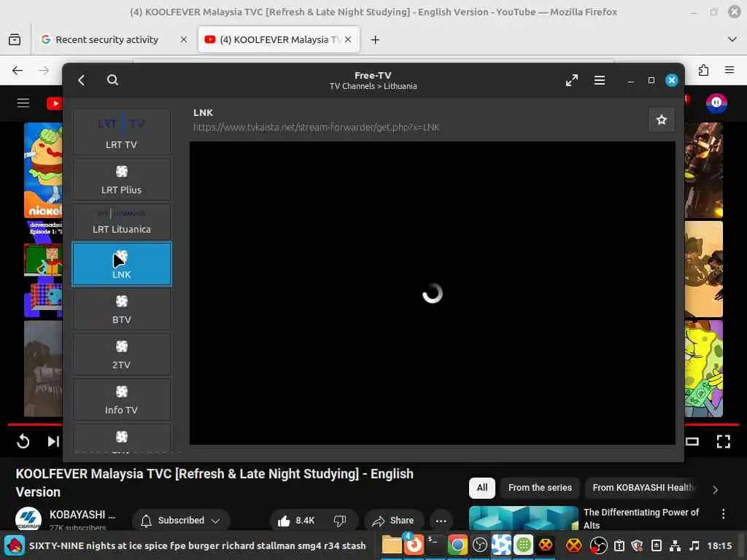The height and width of the screenshot is (560, 747).
Task: Open Free-TV taskbar icon
Action: [502, 545]
